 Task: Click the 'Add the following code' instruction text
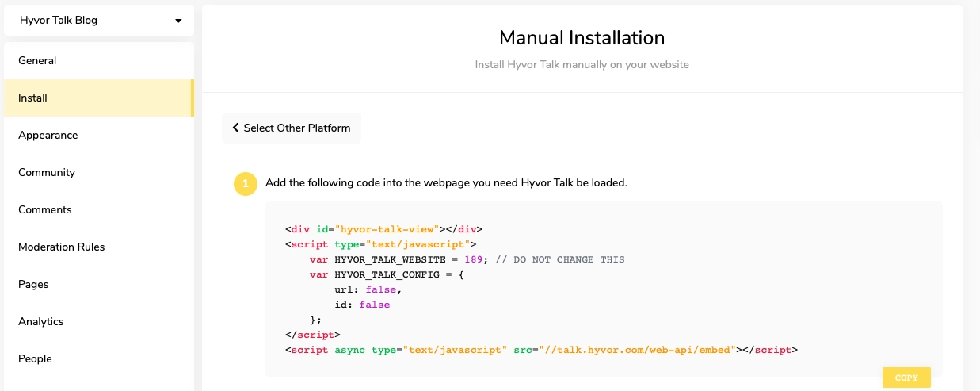[x=446, y=182]
